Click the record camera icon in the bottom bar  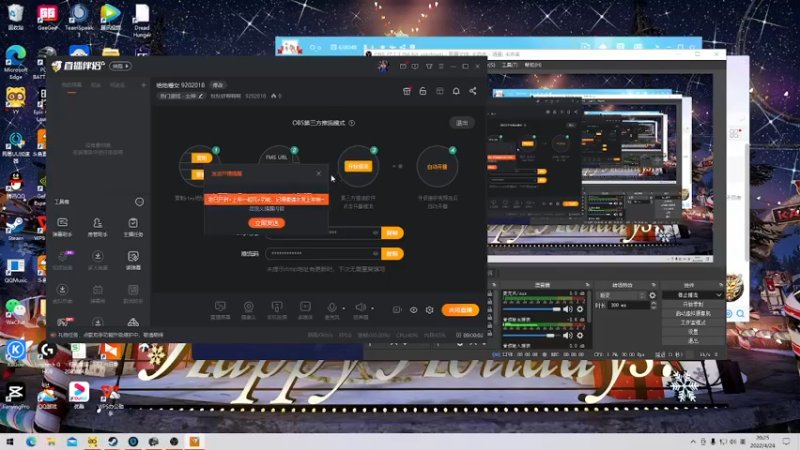397,310
